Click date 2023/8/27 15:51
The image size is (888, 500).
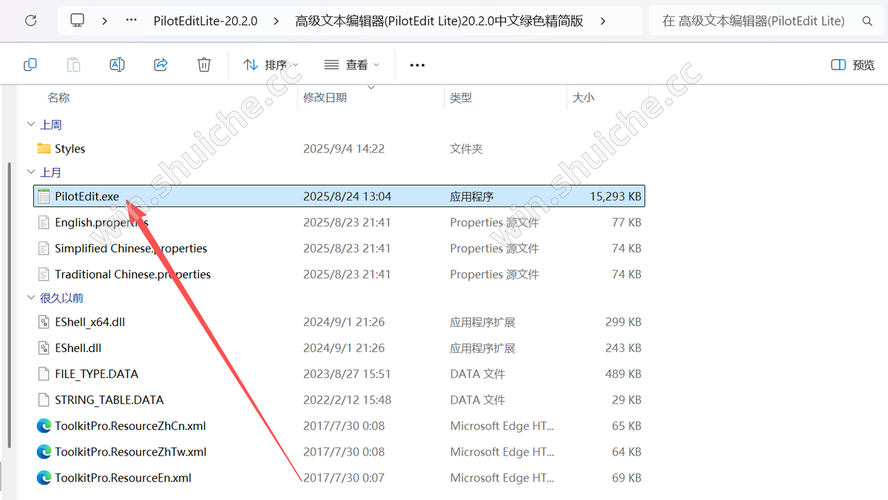pos(347,374)
